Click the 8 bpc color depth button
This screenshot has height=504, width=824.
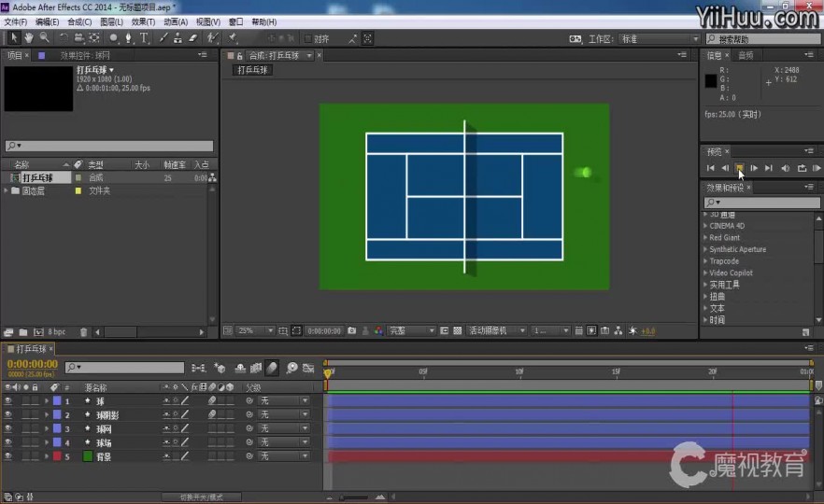57,332
